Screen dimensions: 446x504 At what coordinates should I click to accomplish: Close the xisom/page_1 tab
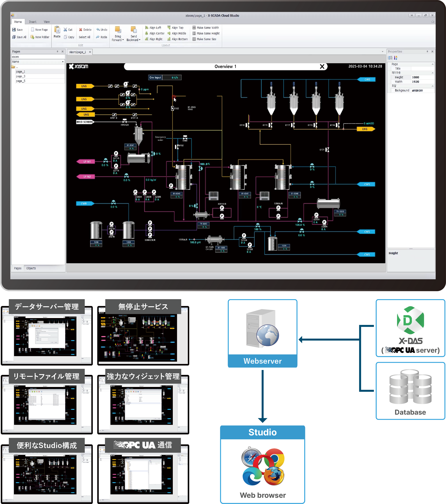coord(90,52)
